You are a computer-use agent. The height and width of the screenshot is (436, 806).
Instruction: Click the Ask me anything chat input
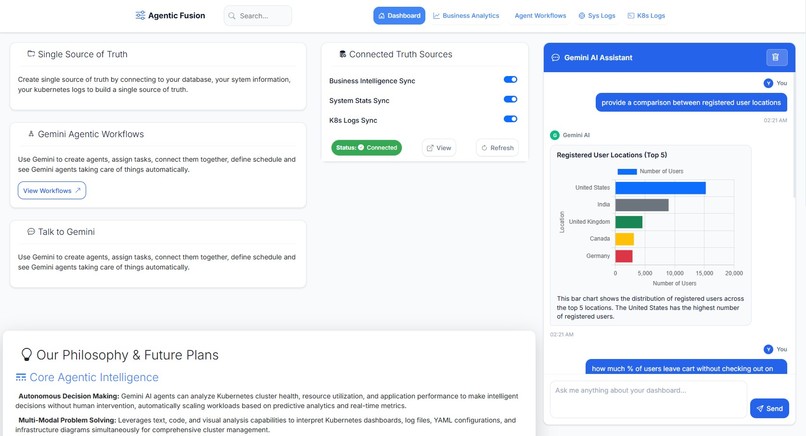pos(649,399)
